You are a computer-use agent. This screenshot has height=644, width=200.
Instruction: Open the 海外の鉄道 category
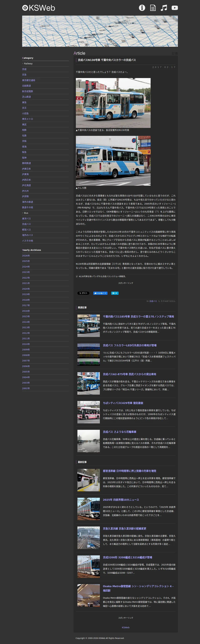point(28,202)
